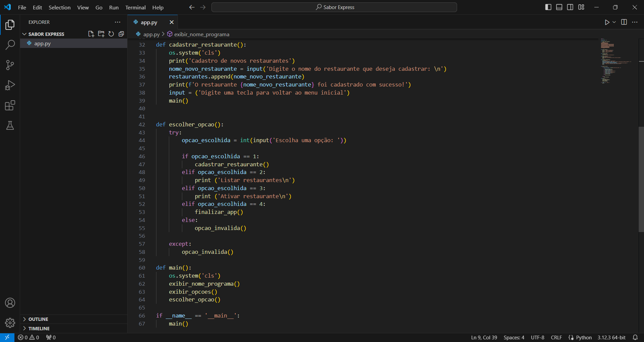Click New File icon in Sabor Express
The height and width of the screenshot is (342, 644).
[91, 34]
